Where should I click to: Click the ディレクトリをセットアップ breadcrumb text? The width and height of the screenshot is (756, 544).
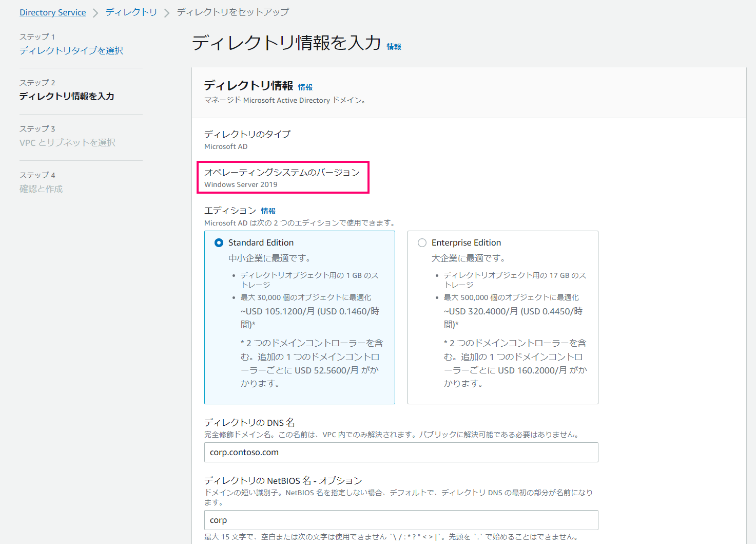pyautogui.click(x=233, y=12)
